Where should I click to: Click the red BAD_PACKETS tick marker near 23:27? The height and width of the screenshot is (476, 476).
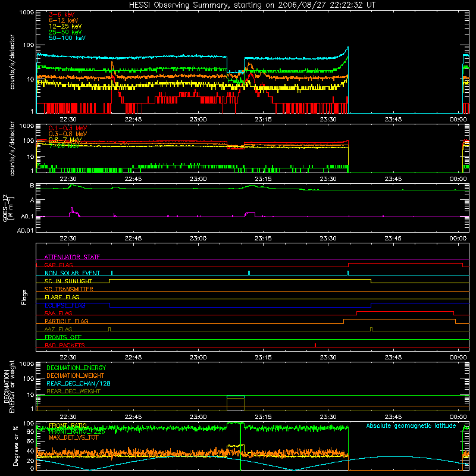(315, 345)
